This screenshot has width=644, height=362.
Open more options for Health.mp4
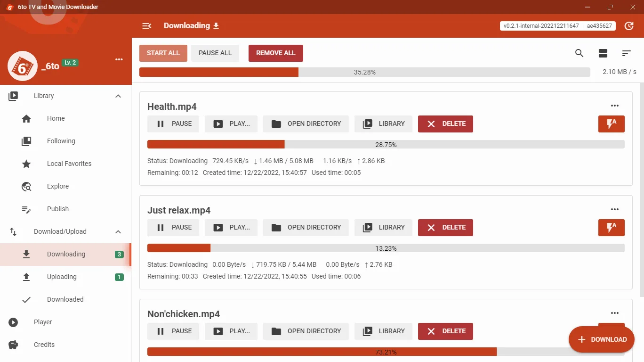click(x=615, y=106)
